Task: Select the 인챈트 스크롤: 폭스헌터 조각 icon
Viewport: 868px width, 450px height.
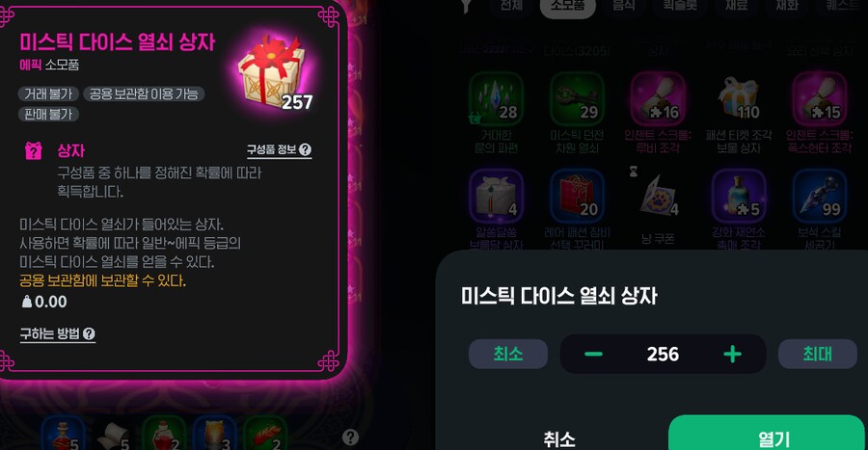Action: click(x=819, y=100)
